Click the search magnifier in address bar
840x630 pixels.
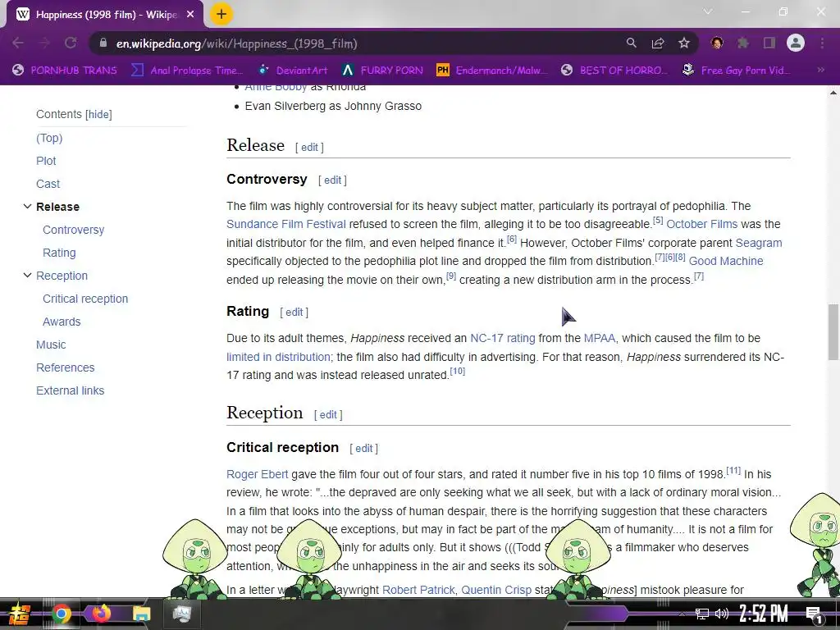(x=632, y=43)
